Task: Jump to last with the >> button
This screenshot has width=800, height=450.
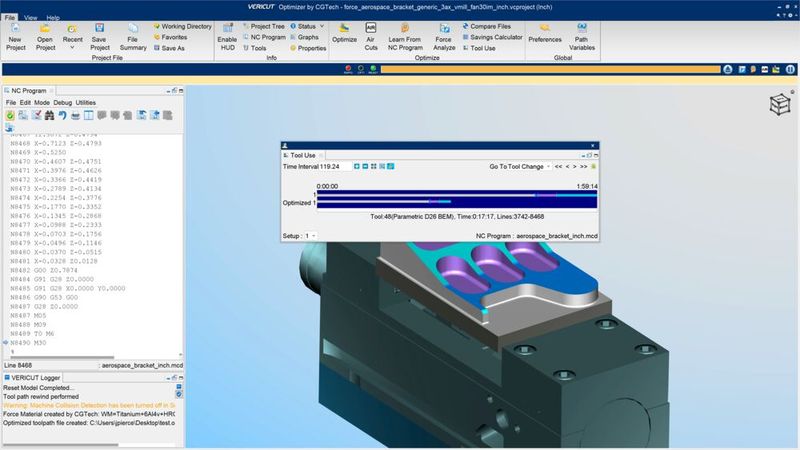Action: (583, 166)
